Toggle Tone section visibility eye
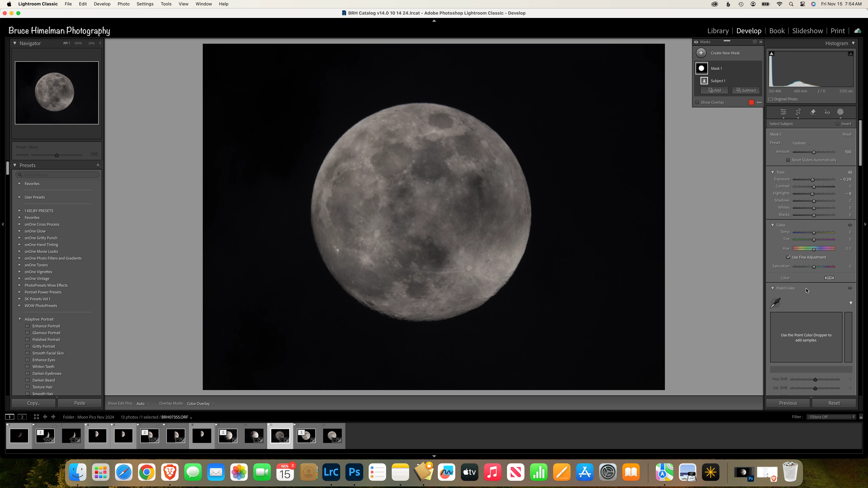The image size is (868, 488). tap(850, 172)
